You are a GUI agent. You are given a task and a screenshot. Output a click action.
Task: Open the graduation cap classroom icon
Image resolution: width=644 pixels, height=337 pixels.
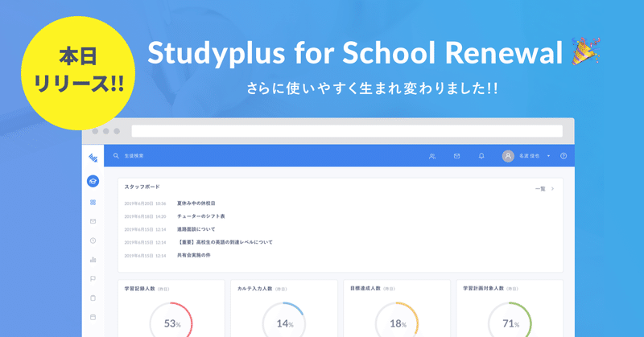coord(93,181)
